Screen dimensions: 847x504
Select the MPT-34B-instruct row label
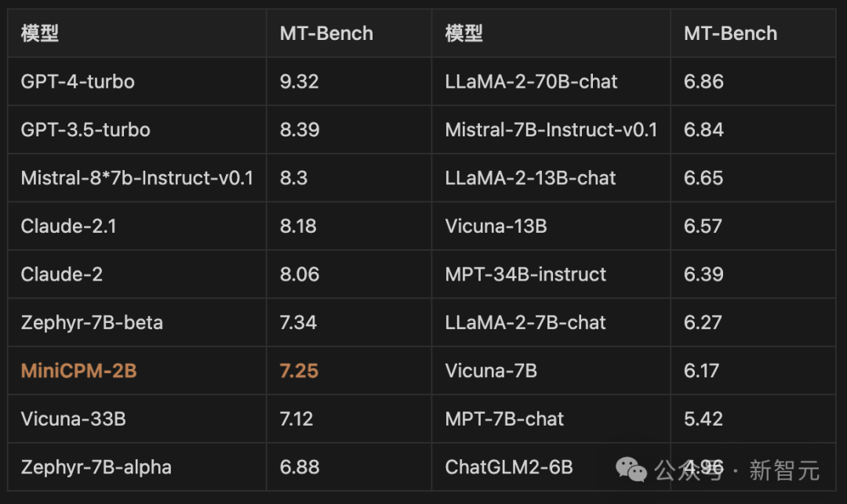point(525,274)
